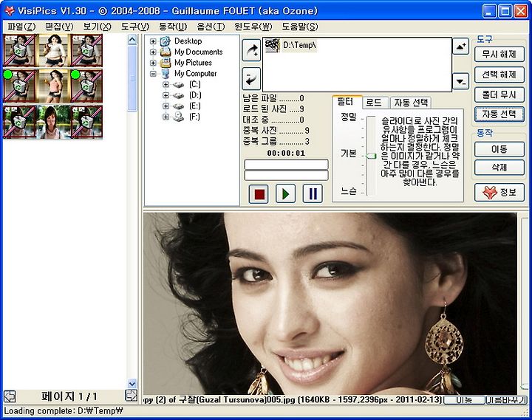The height and width of the screenshot is (420, 532).
Task: Click the (F:) drive icon
Action: [x=179, y=117]
